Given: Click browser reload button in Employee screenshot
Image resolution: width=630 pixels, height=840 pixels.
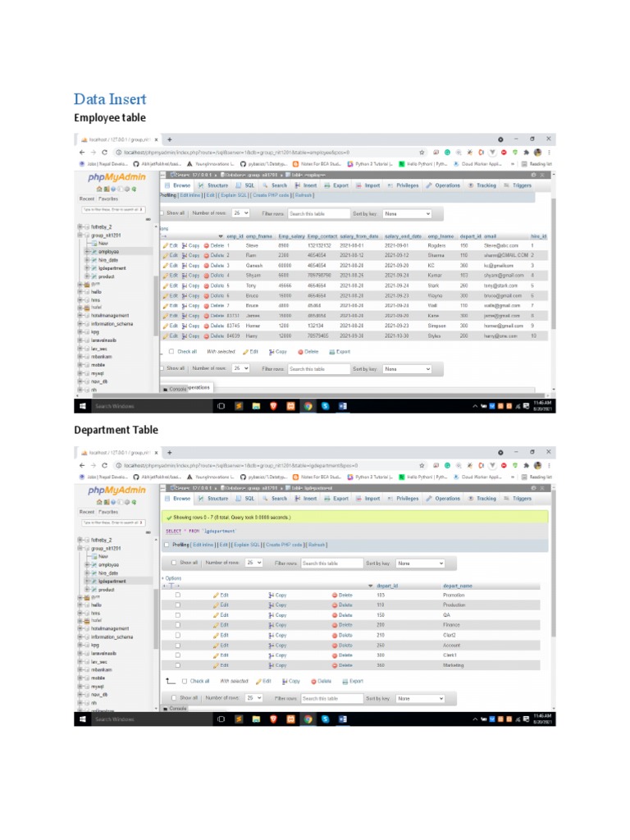Looking at the screenshot, I should tap(104, 152).
